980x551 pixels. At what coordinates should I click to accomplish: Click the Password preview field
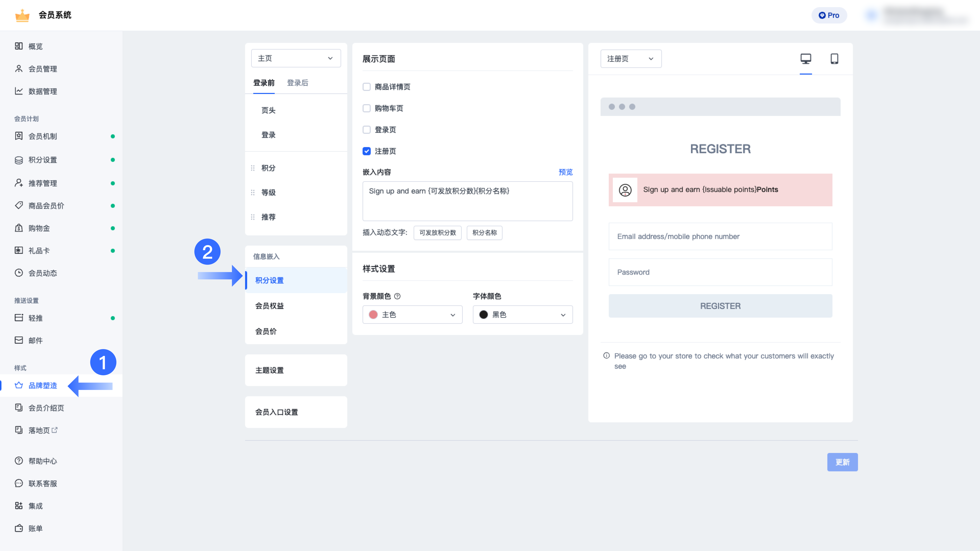coord(720,272)
